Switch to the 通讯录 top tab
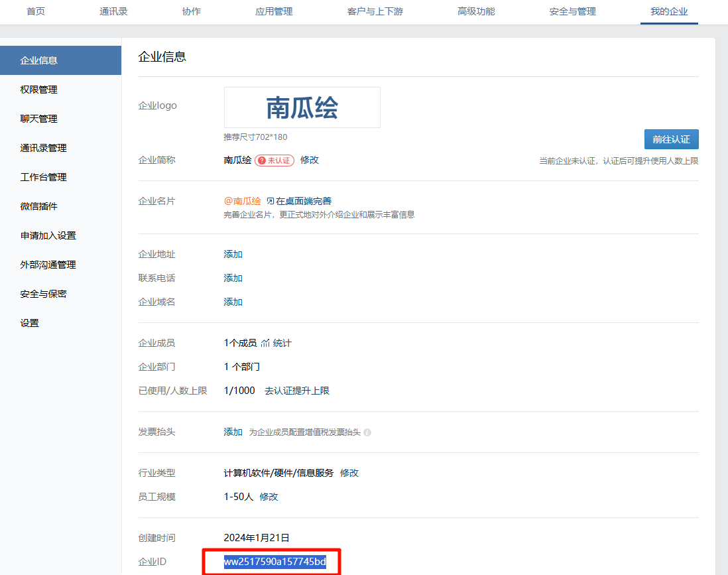This screenshot has height=575, width=728. tap(113, 11)
